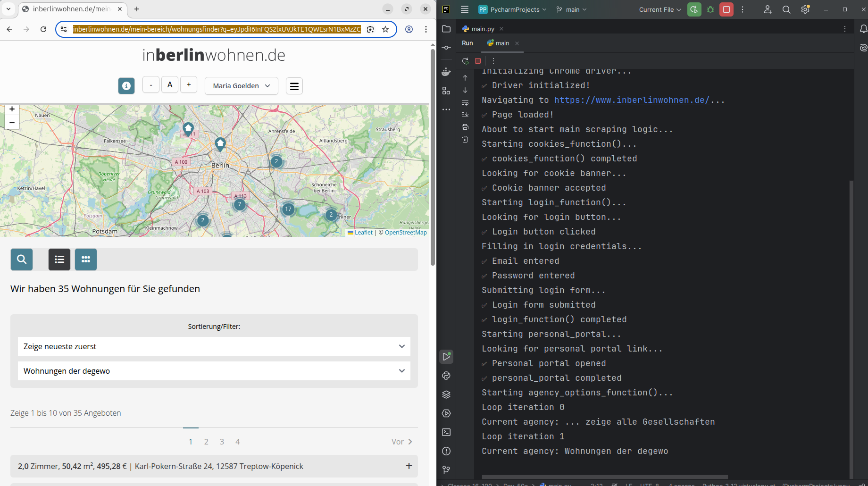Expand the Maria Goelden user dropdown

click(241, 86)
